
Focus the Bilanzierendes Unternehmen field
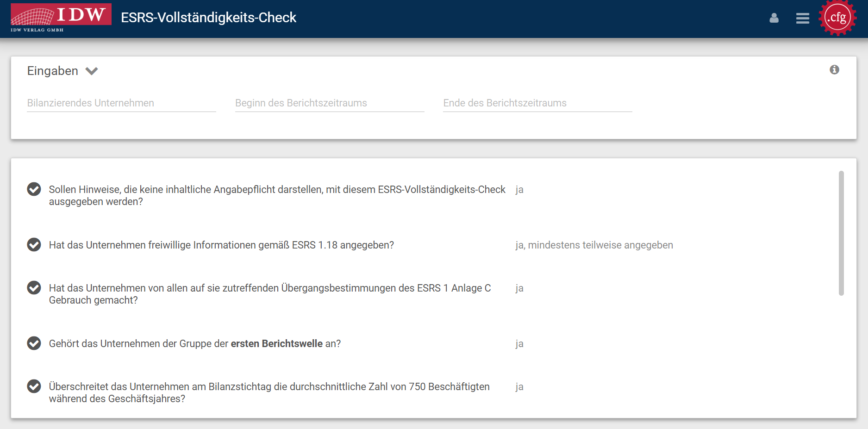click(x=121, y=103)
